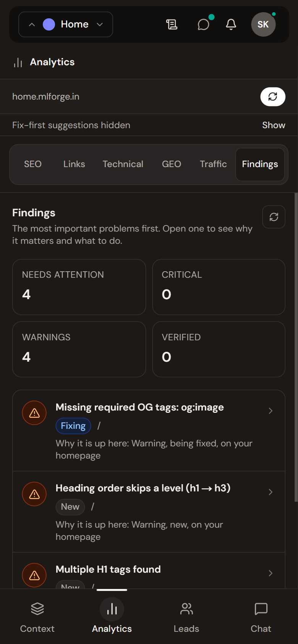
Task: Refresh the Findings section
Action: click(x=274, y=217)
